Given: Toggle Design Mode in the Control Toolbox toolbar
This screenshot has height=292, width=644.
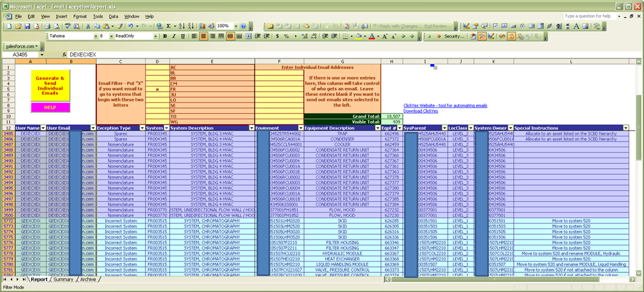Looking at the screenshot, I should pyautogui.click(x=466, y=26).
